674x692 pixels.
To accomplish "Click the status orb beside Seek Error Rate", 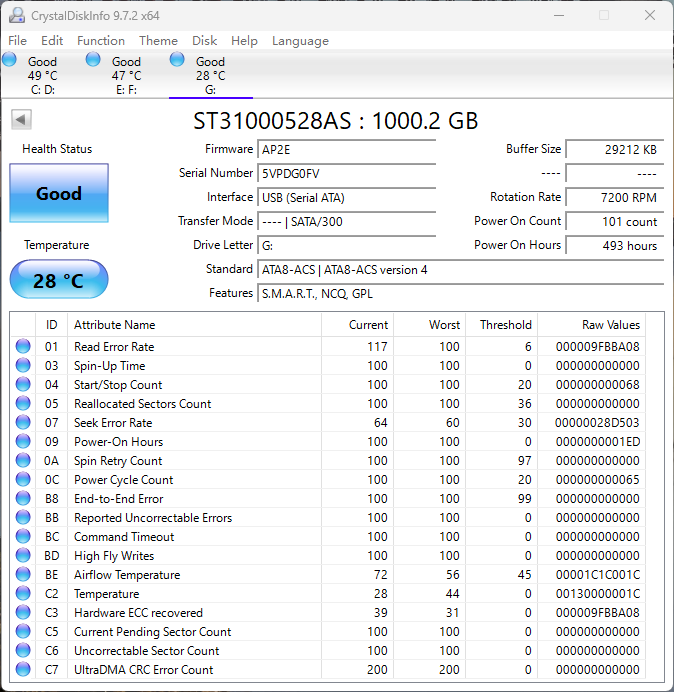I will (23, 423).
